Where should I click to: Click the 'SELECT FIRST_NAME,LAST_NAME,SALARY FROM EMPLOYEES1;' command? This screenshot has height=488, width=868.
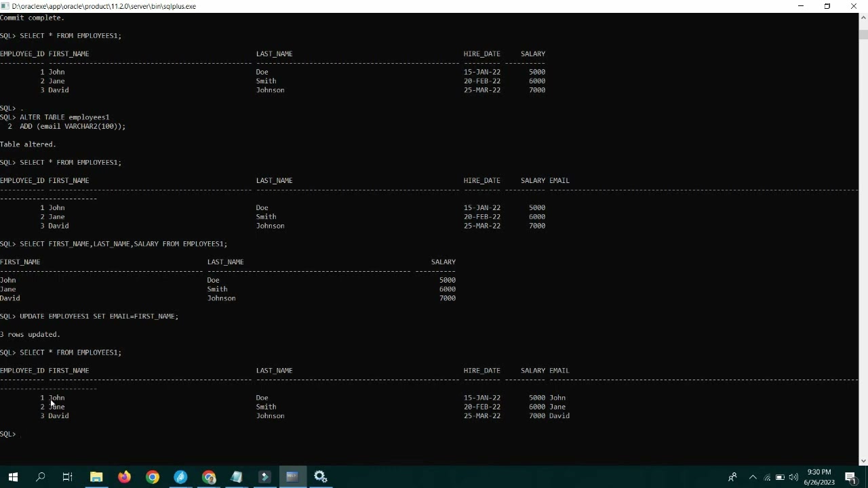(x=123, y=244)
